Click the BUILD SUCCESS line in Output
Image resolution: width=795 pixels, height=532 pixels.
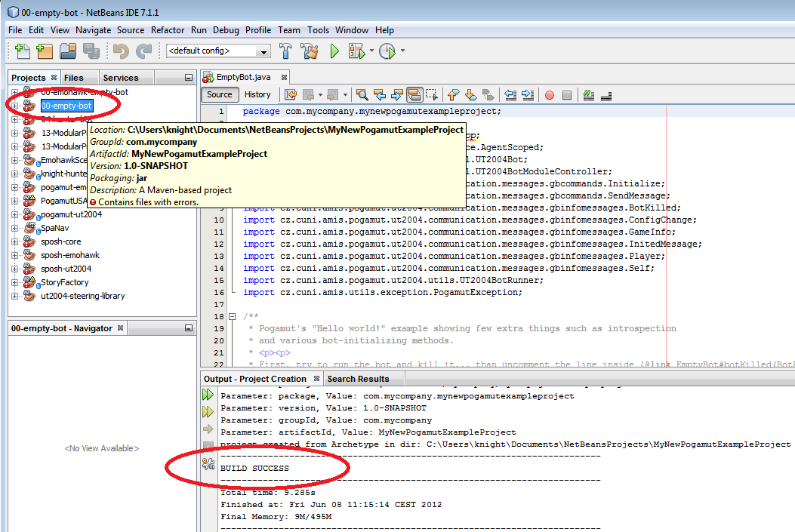tap(254, 469)
